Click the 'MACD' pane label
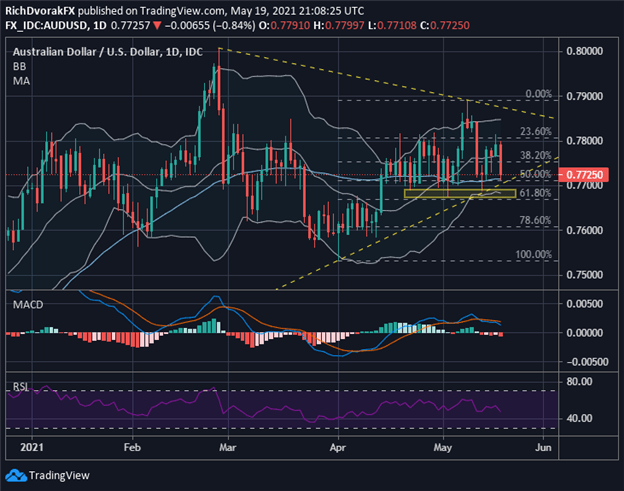Screen dimensions: 624x491 (28, 305)
